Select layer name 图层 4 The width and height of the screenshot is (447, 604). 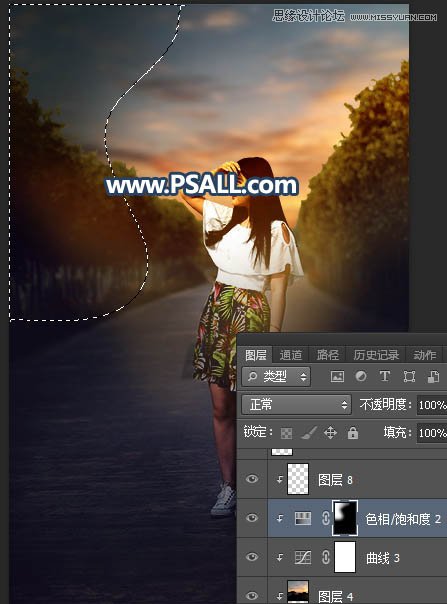pyautogui.click(x=335, y=597)
